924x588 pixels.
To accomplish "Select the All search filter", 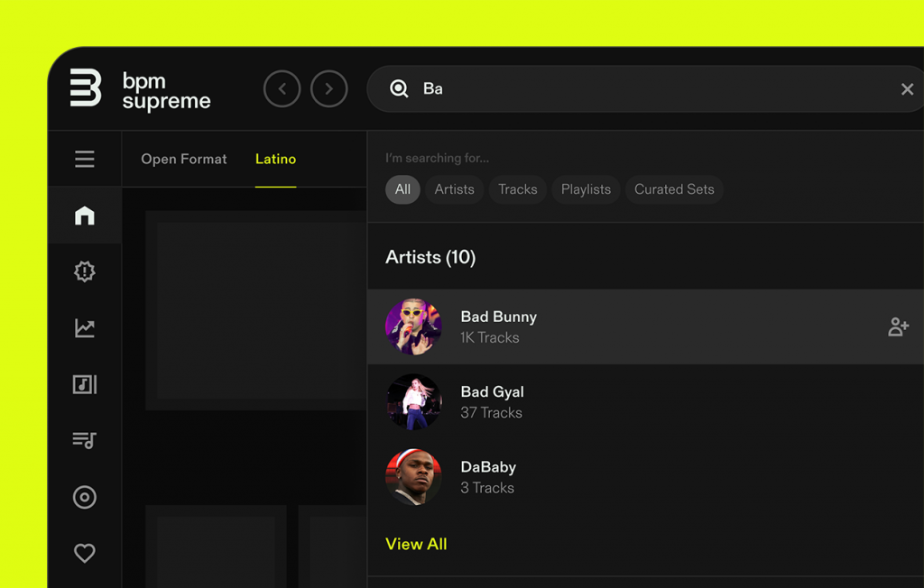I will [402, 189].
